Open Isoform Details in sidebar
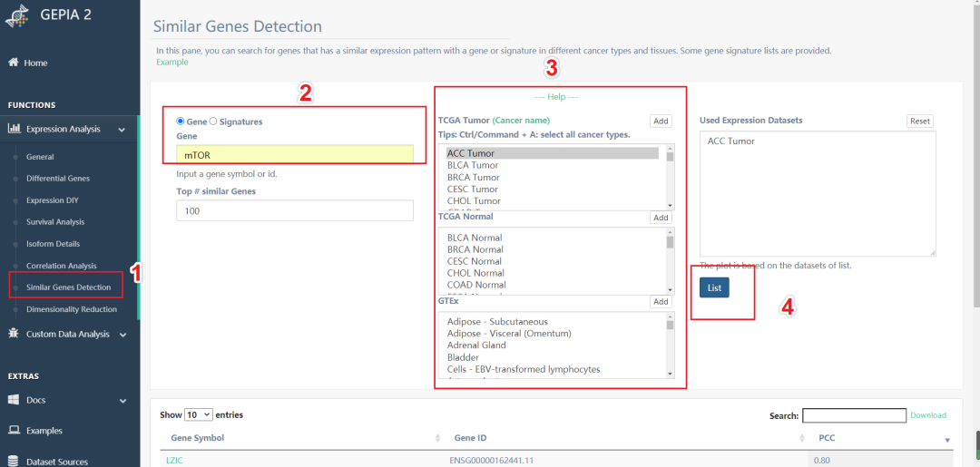This screenshot has height=467, width=980. click(x=54, y=244)
